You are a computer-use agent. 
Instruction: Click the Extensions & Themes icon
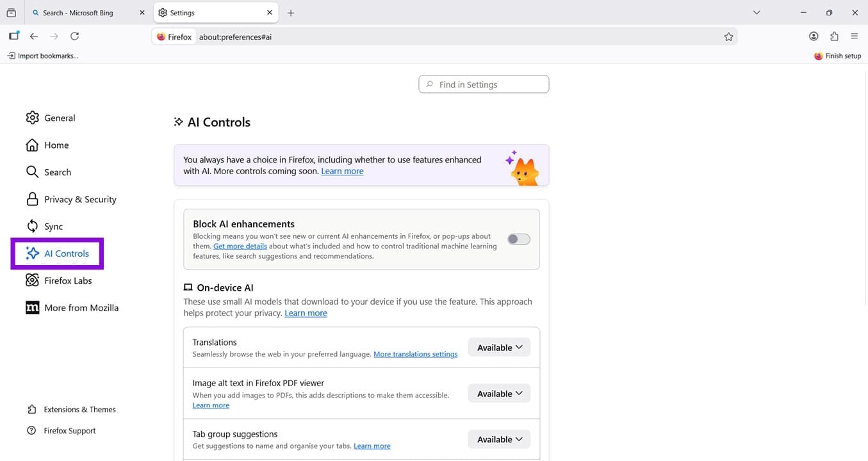(31, 409)
